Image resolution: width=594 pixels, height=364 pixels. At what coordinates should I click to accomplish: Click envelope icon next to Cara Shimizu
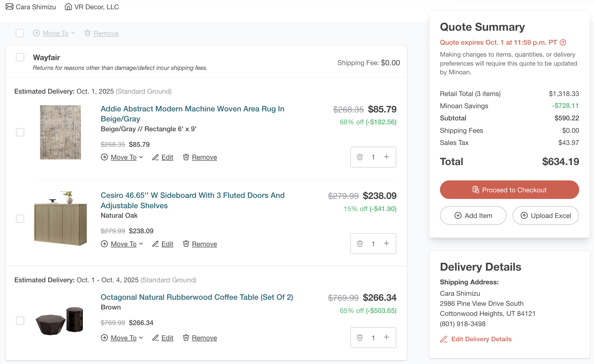(10, 7)
